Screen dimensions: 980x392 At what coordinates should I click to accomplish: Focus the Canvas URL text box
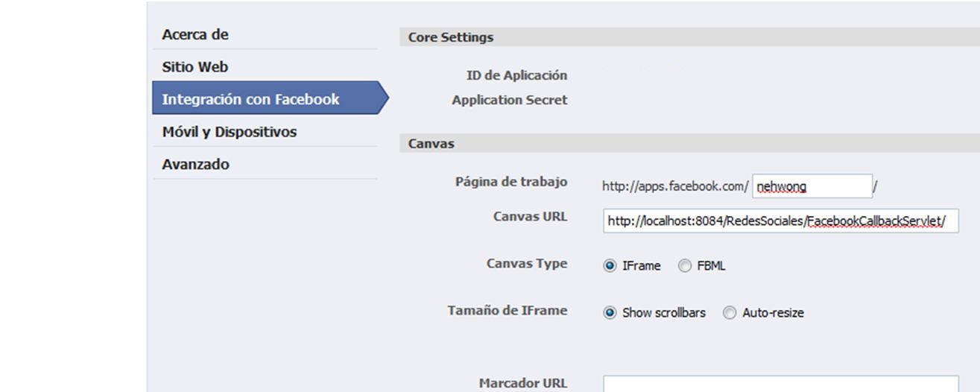(781, 221)
